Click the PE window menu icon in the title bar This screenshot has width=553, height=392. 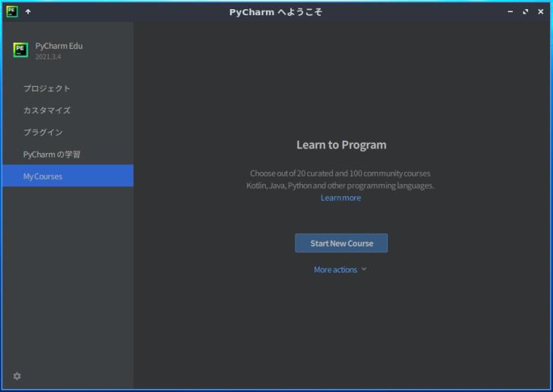click(x=12, y=11)
